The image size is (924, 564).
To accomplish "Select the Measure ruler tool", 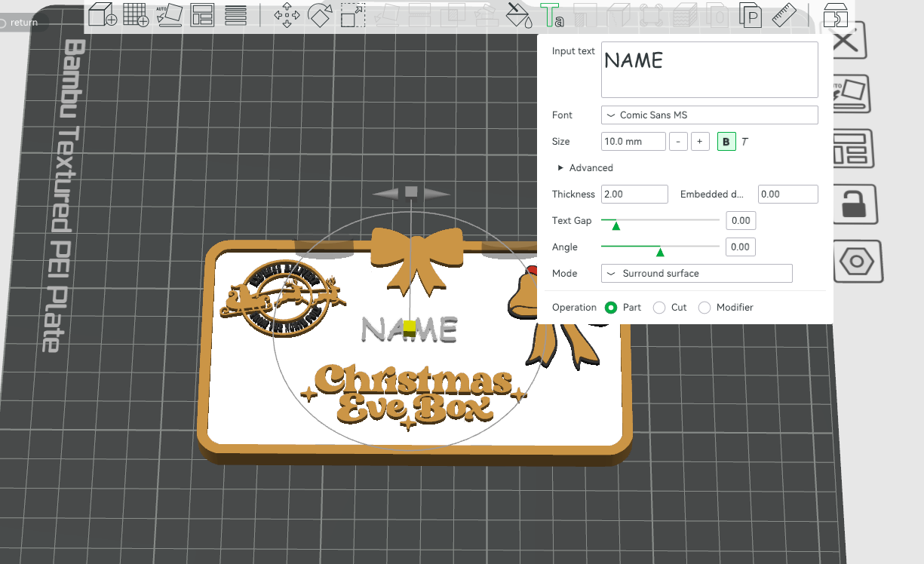I will [784, 15].
